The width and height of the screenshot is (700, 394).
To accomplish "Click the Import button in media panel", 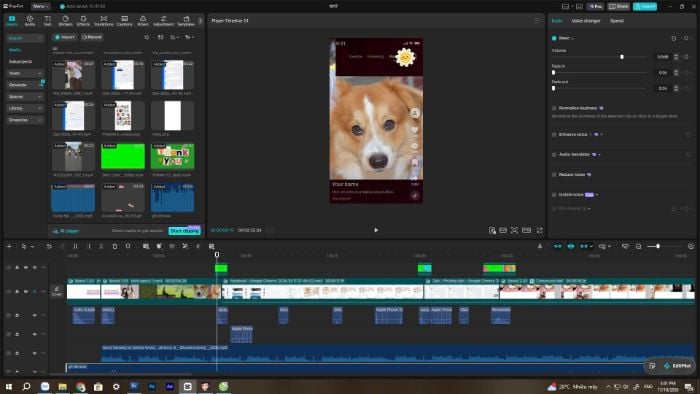I will [x=65, y=37].
